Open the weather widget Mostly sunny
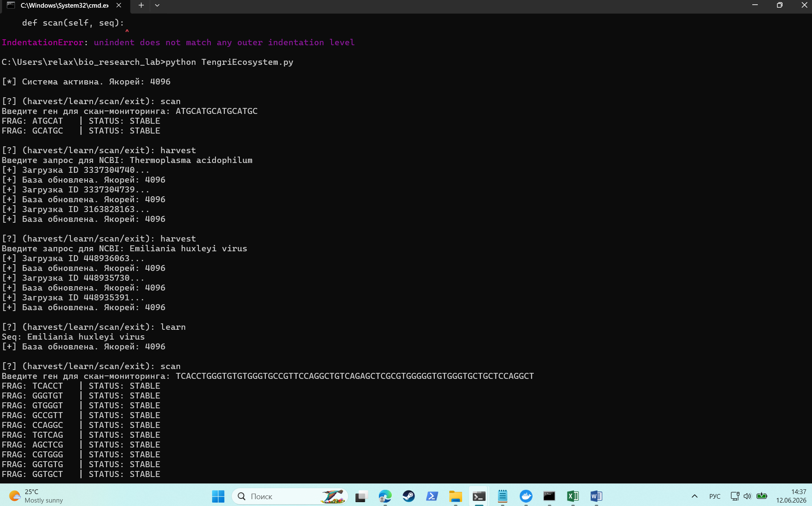This screenshot has height=506, width=812. [x=36, y=496]
